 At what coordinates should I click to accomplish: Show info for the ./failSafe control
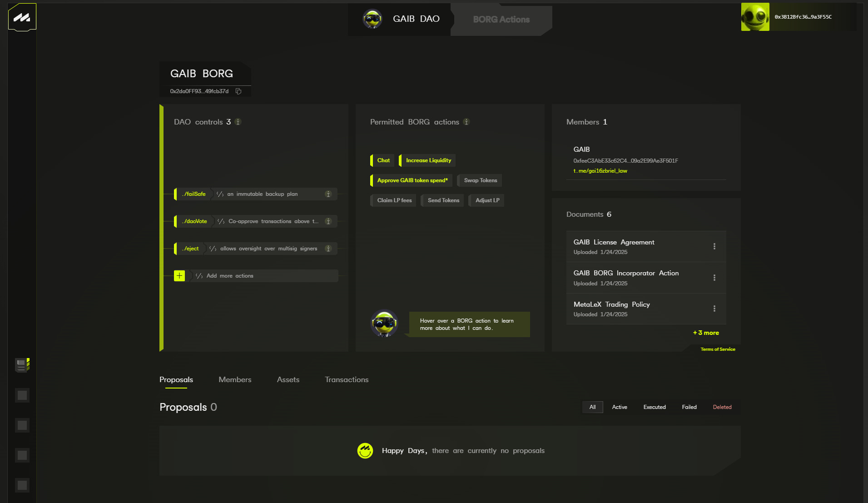[328, 194]
